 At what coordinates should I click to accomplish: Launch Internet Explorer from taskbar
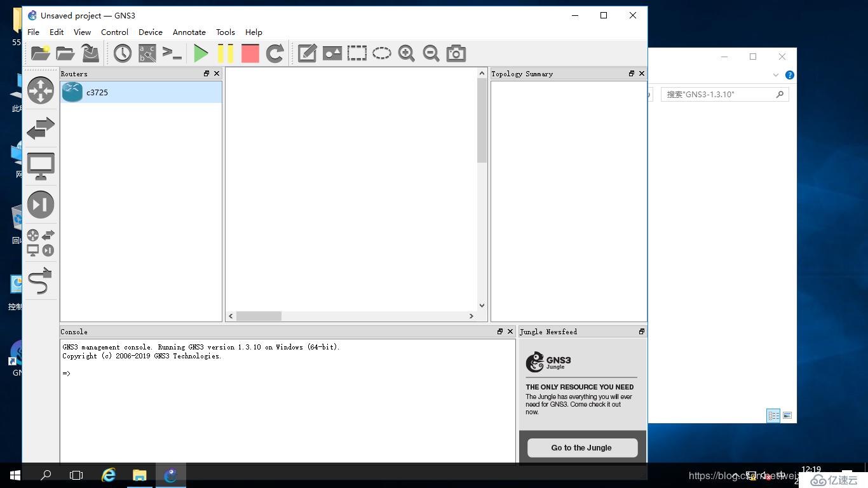point(109,475)
